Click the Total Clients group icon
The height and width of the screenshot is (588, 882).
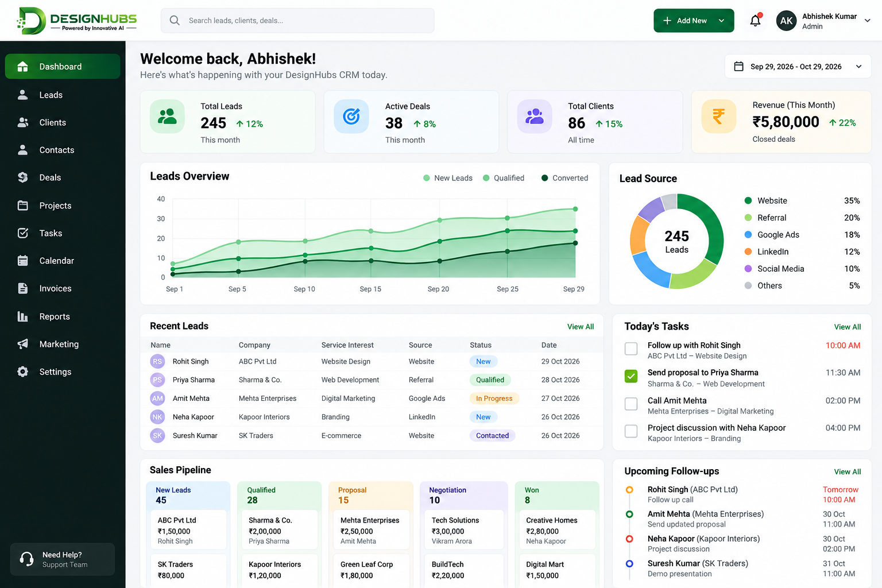(535, 117)
